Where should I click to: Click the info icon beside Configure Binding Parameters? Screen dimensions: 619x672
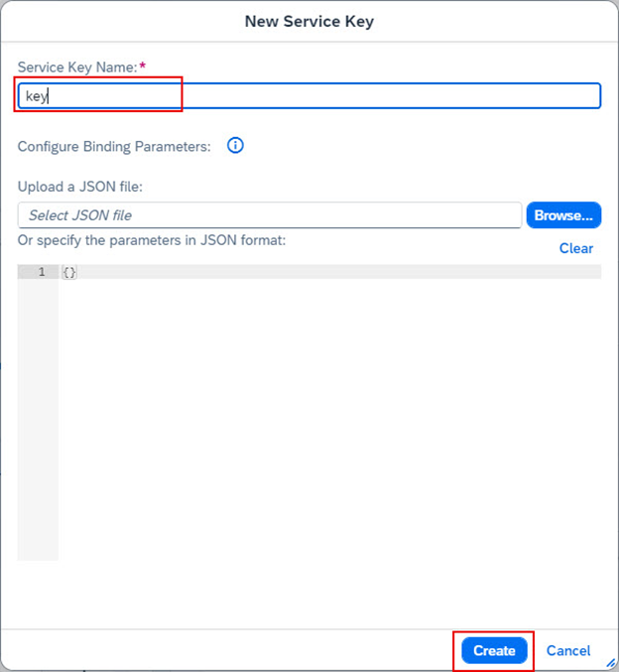click(x=235, y=146)
